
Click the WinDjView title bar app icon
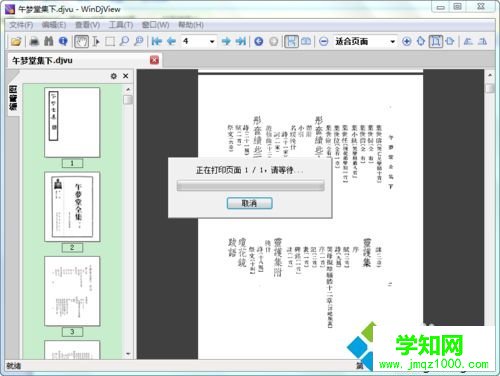pyautogui.click(x=10, y=9)
